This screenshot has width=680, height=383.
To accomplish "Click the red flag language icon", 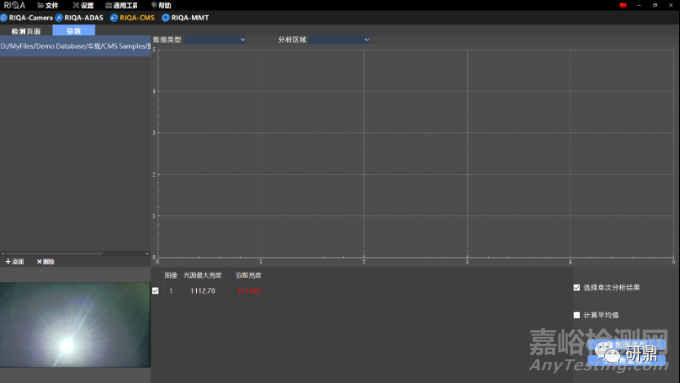I will point(623,5).
